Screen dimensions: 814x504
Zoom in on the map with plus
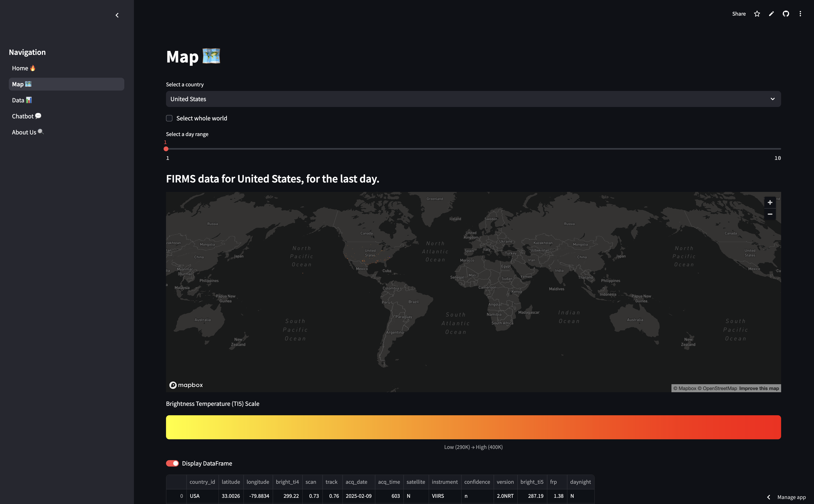point(770,202)
